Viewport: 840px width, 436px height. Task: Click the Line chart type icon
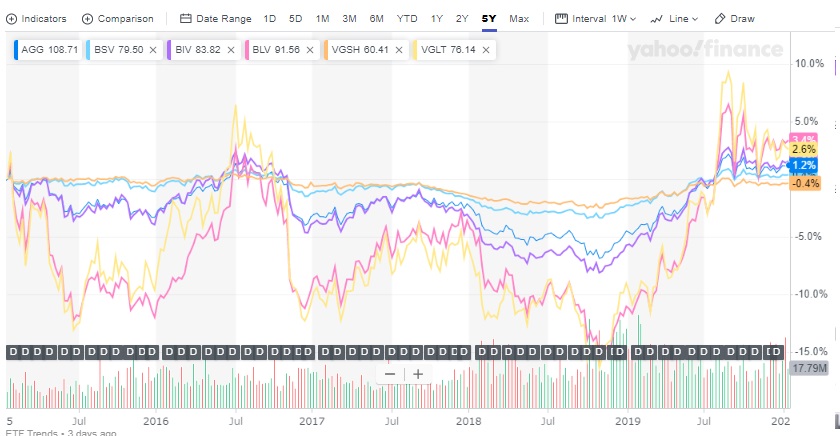pos(656,19)
